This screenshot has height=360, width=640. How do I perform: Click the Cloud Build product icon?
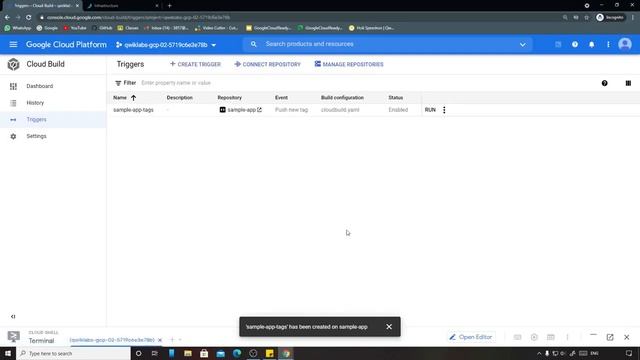[13, 64]
